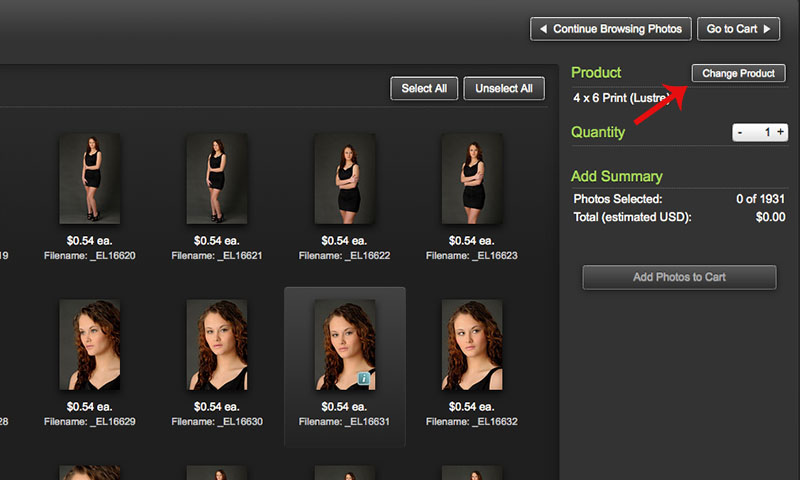Click the 4 x 6 Print (Lustre) product name
The height and width of the screenshot is (480, 800).
pos(628,98)
